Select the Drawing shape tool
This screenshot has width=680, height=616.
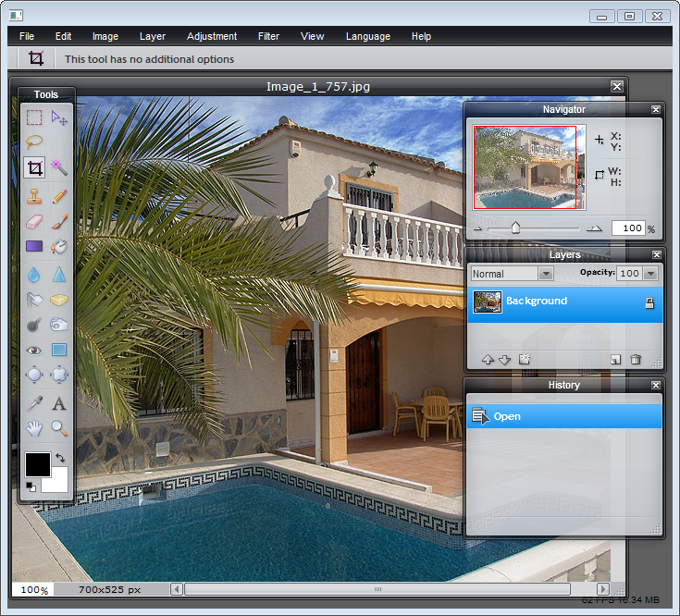click(59, 350)
